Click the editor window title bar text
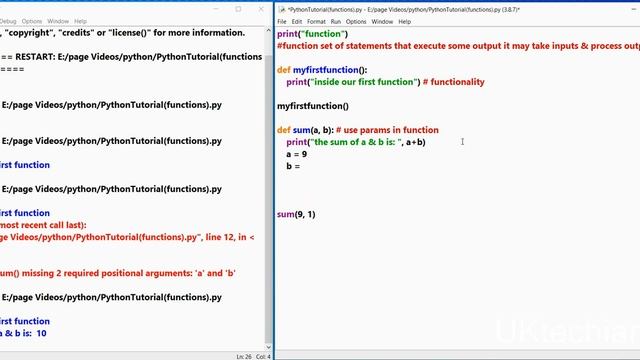This screenshot has width=640, height=360. pos(404,9)
